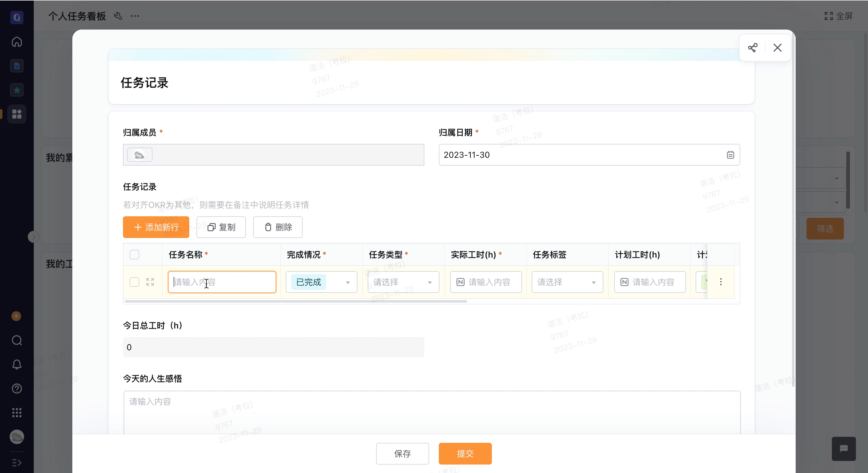Click the wrench settings icon beside 个人任务看板
The width and height of the screenshot is (868, 473).
click(x=118, y=16)
